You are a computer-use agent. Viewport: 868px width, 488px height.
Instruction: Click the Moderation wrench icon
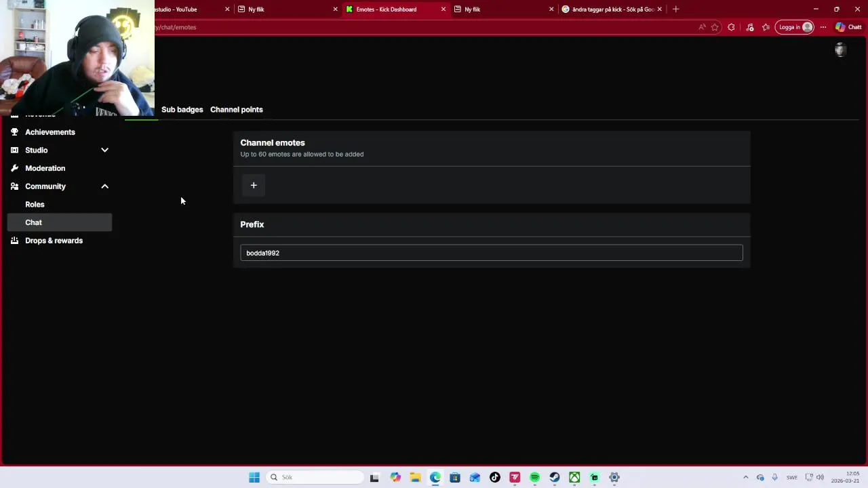[x=14, y=168]
